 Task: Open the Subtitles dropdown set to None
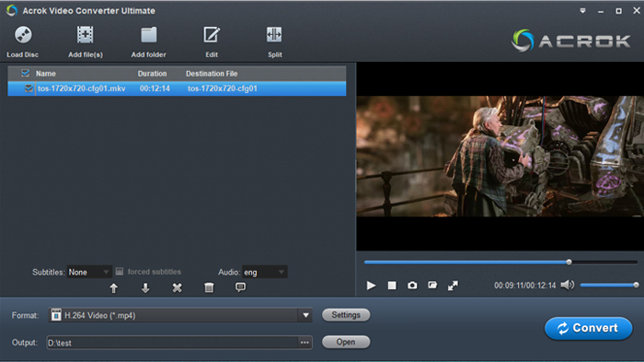(x=89, y=272)
